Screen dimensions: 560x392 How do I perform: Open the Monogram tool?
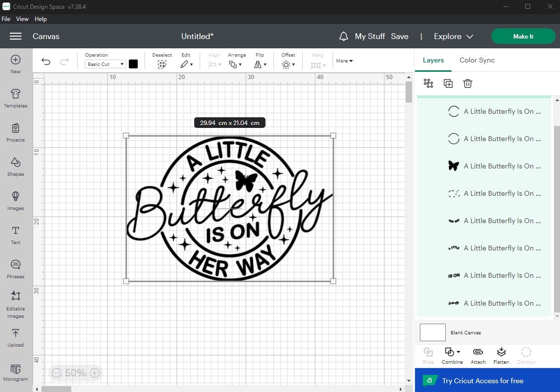pos(15,373)
